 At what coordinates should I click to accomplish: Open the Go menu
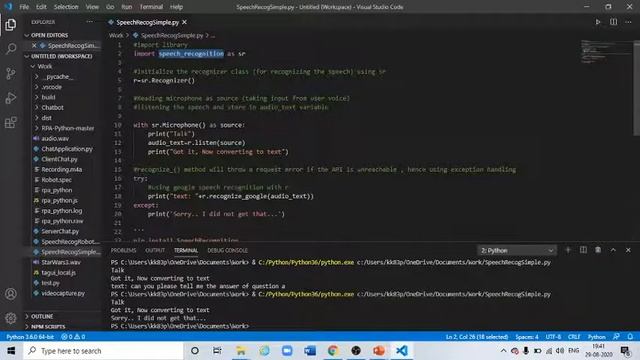tap(110, 7)
